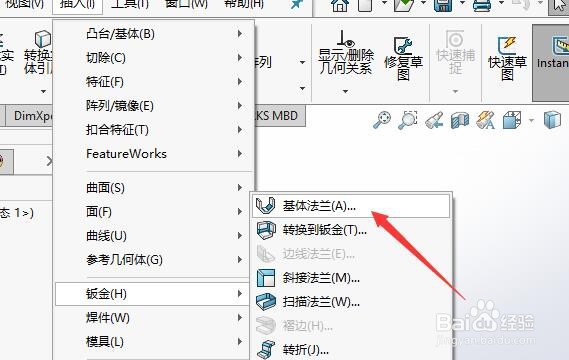Click the new document icon
Screen dimensions: 569x360
click(365, 5)
